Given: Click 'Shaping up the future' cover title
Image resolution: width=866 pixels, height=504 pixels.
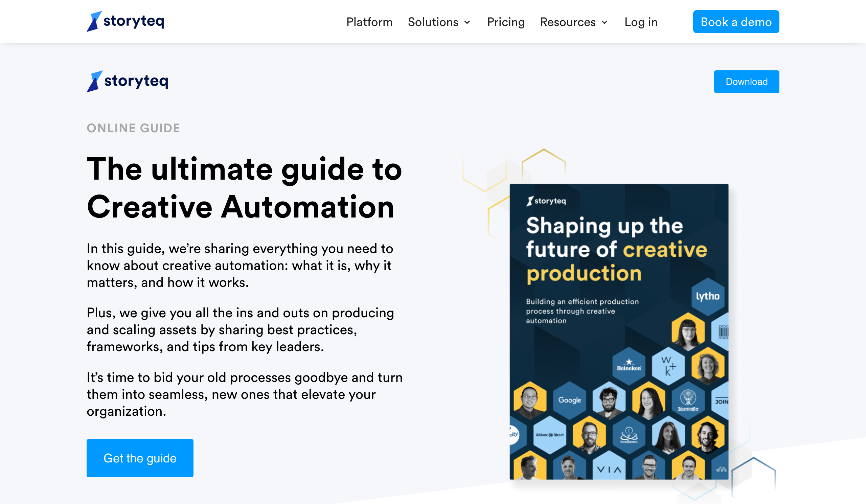Looking at the screenshot, I should click(616, 250).
